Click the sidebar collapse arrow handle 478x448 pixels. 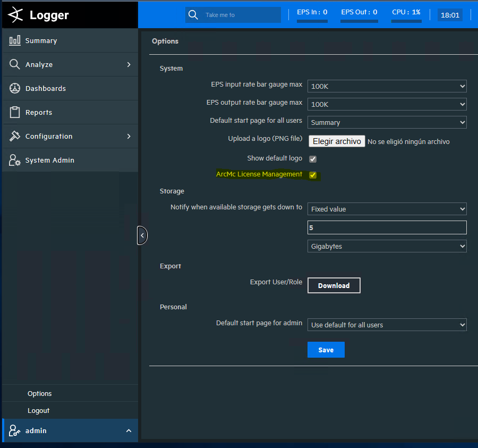[x=142, y=235]
